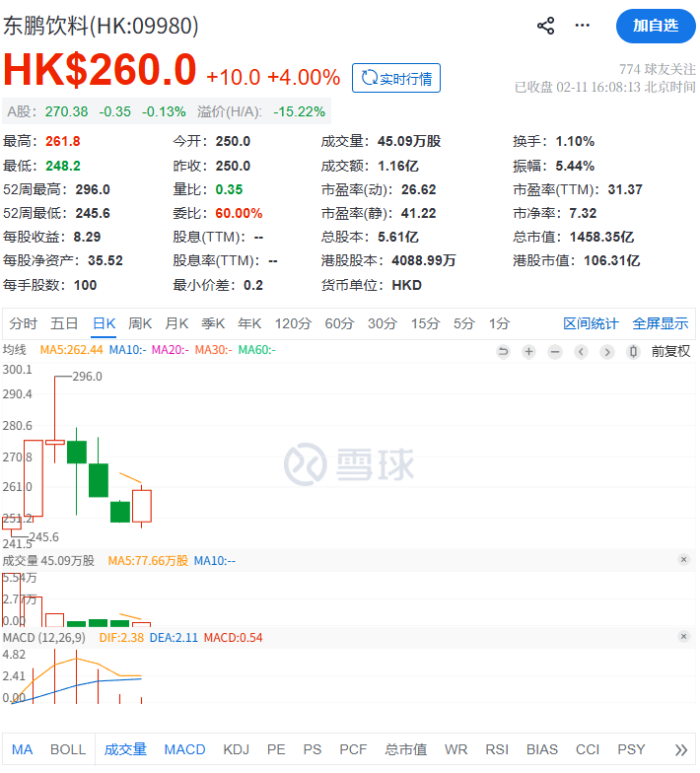This screenshot has height=773, width=700.
Task: Enable the PSY indicator
Action: coord(631,749)
